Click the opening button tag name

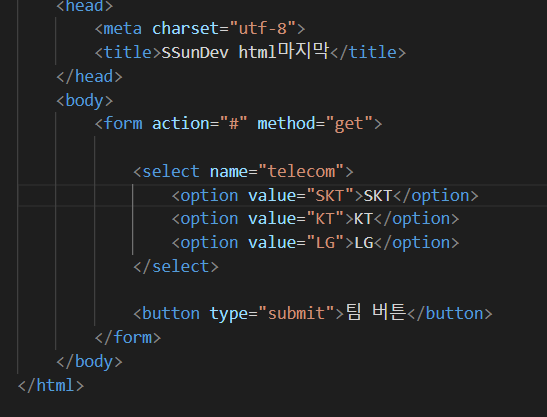click(x=171, y=313)
